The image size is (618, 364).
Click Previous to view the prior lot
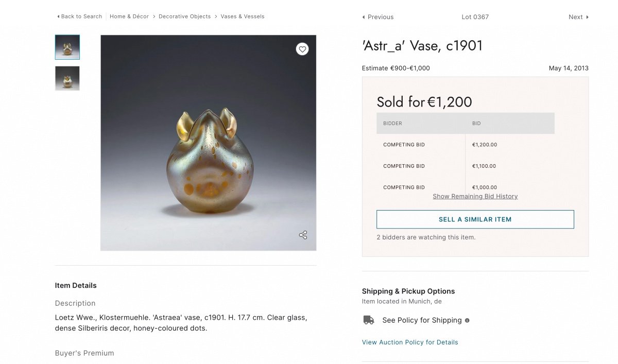pyautogui.click(x=380, y=16)
